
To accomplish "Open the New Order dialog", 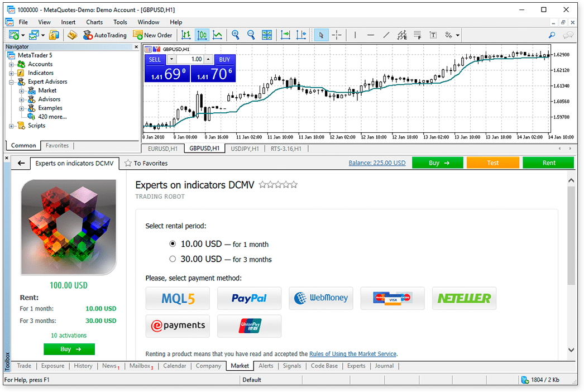I will pos(153,35).
